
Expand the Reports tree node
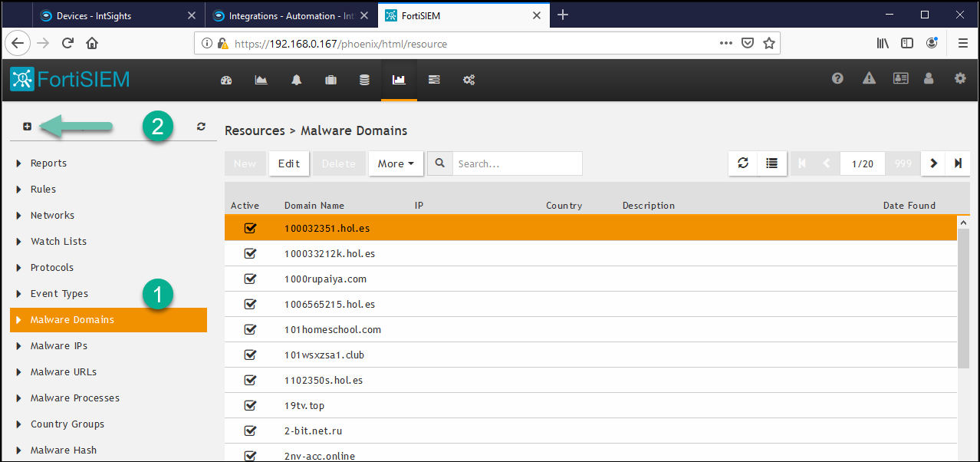click(19, 163)
